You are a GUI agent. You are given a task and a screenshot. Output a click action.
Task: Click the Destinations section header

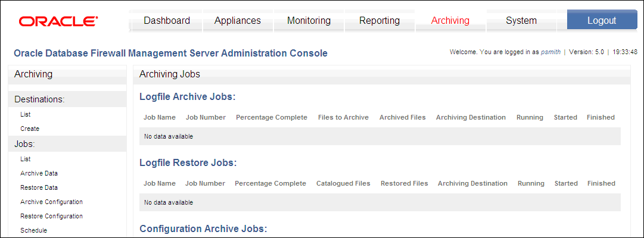click(x=67, y=99)
